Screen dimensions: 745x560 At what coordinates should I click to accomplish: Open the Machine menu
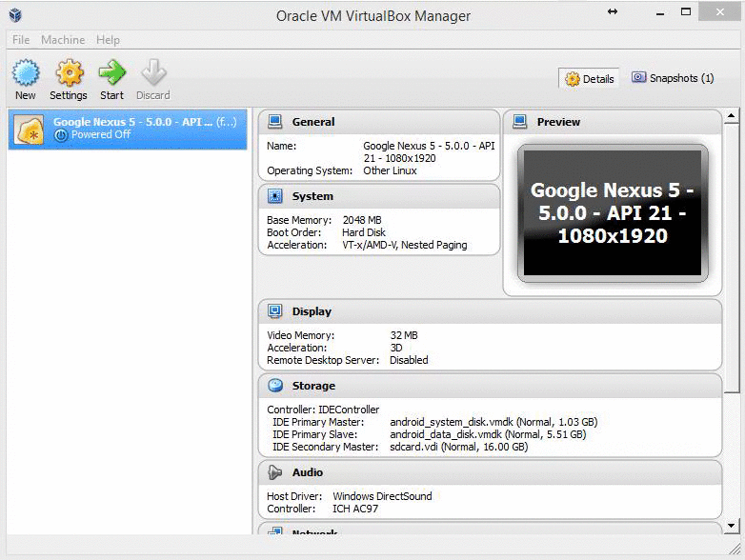[63, 40]
